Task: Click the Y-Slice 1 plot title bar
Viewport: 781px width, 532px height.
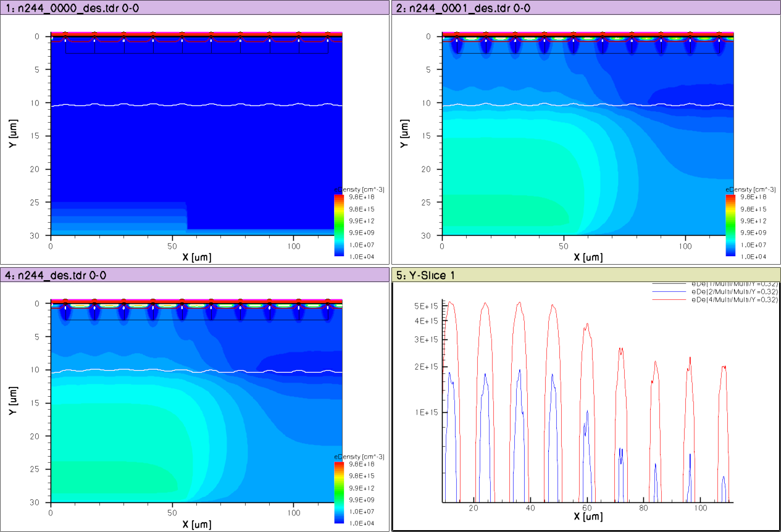Action: click(x=585, y=275)
